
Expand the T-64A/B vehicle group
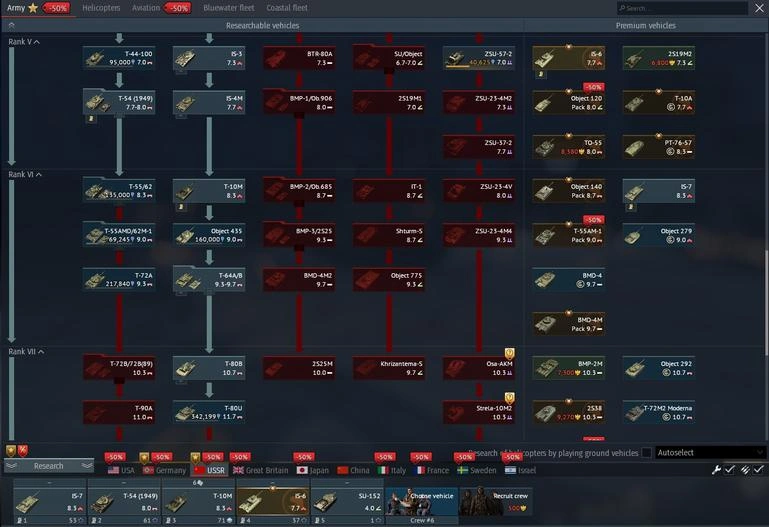coord(209,279)
